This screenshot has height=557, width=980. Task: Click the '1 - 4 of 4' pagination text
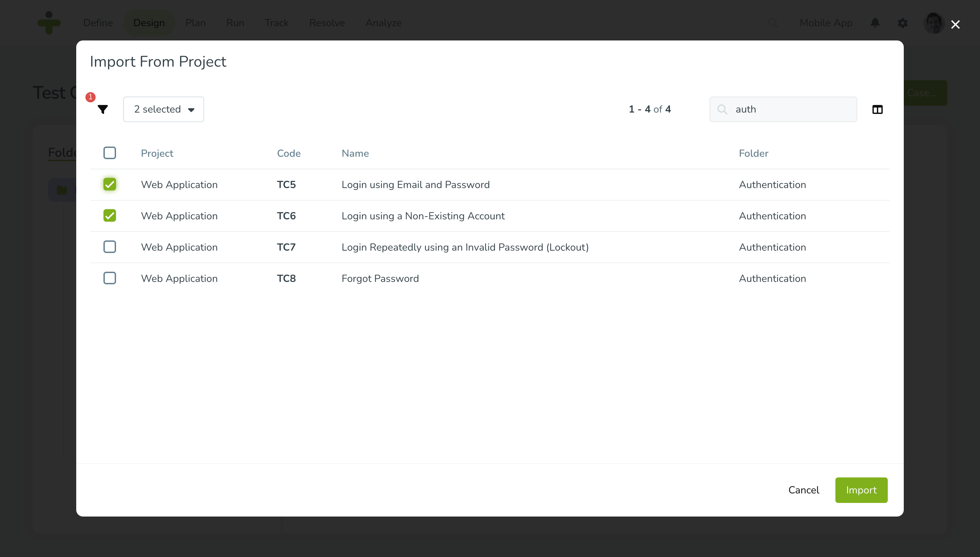point(650,109)
